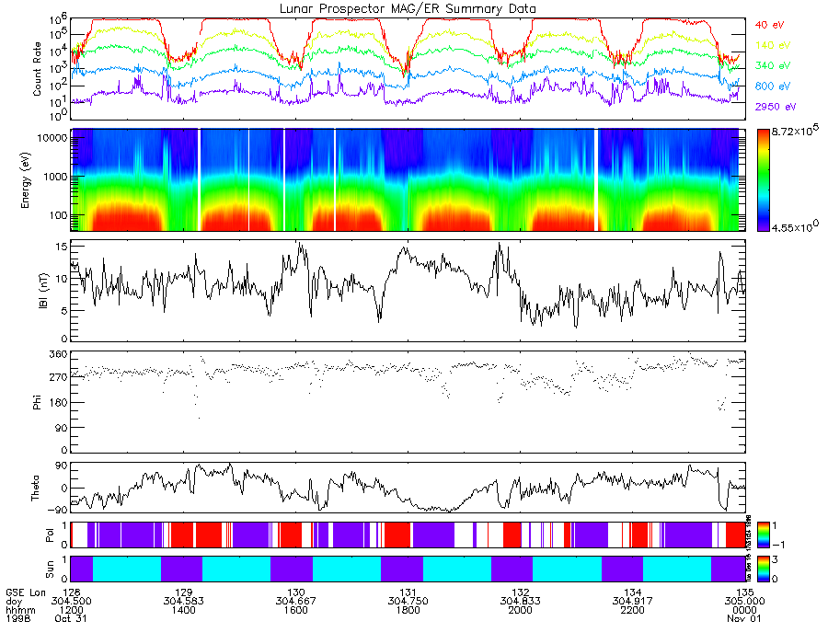Click the '15' tick on the |B| axis
828x644 pixels.
tap(62, 247)
